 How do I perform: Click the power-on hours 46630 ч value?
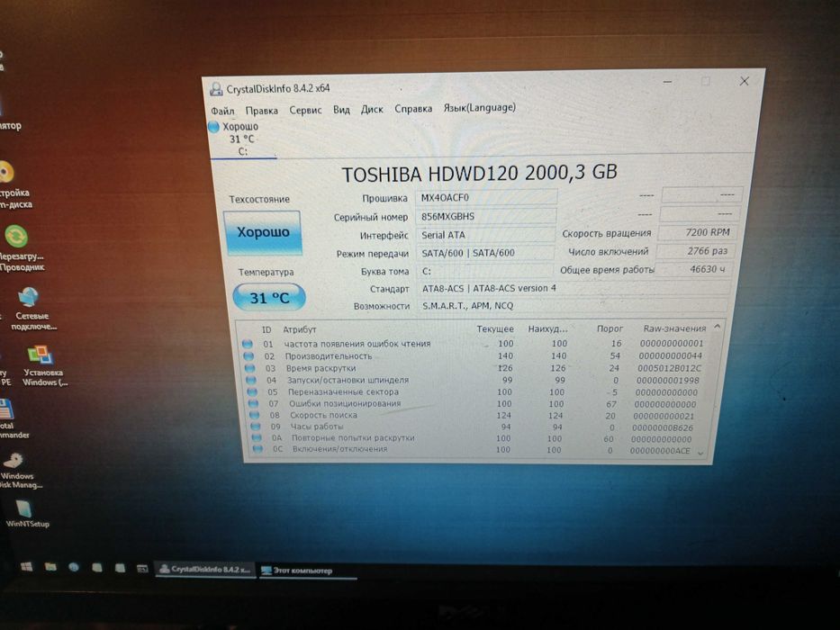pyautogui.click(x=694, y=269)
